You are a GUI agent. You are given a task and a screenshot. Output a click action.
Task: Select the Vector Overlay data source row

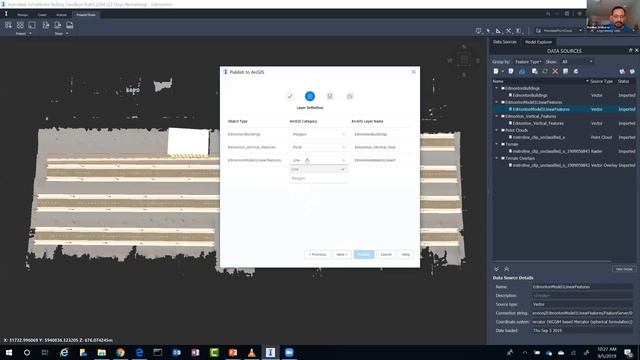coord(564,165)
